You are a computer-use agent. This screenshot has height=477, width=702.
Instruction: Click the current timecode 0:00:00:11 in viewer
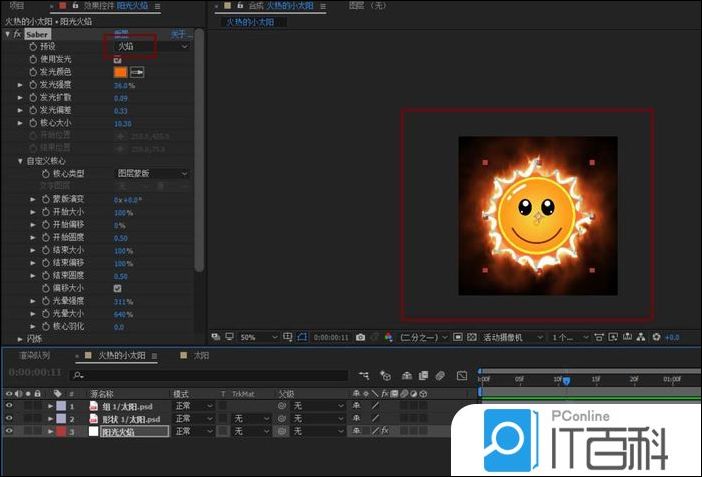(332, 338)
